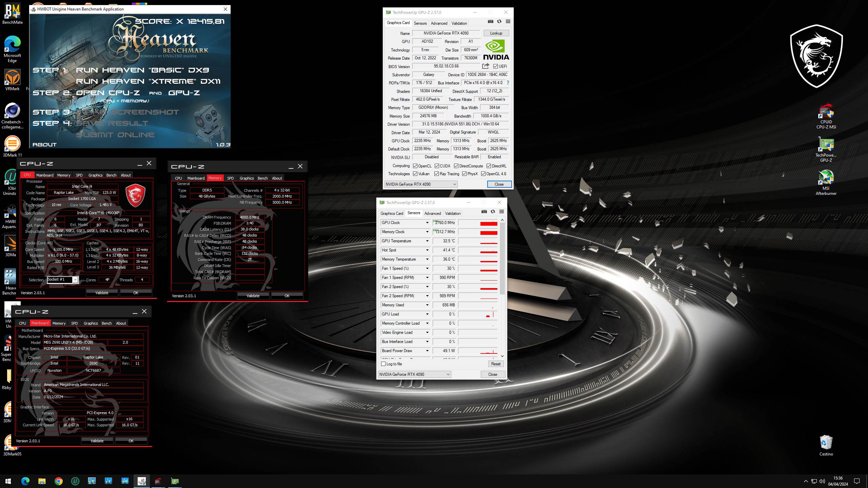Refresh the GPU-Z Sensors window
The height and width of the screenshot is (488, 868).
[x=493, y=211]
